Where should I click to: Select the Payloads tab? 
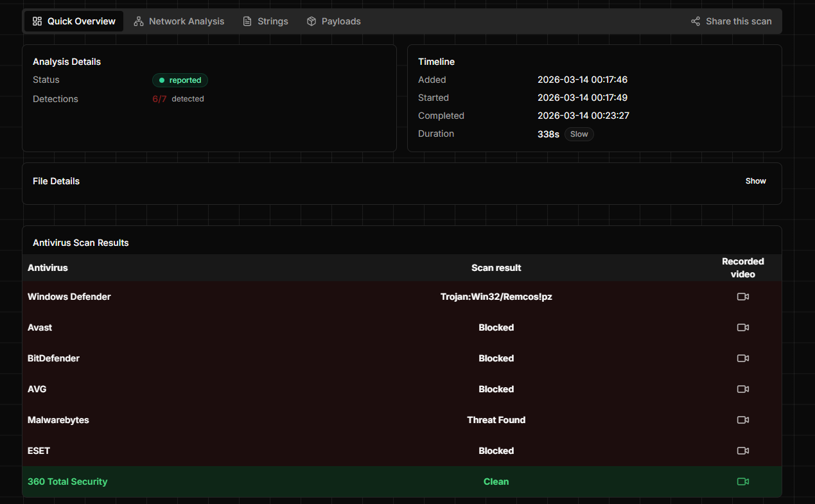333,21
